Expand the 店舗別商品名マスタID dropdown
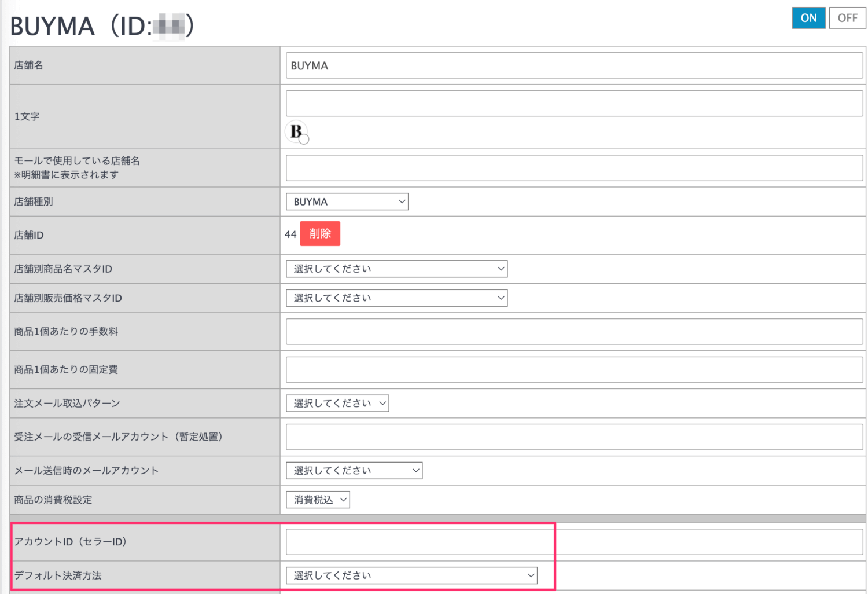868x594 pixels. (396, 269)
